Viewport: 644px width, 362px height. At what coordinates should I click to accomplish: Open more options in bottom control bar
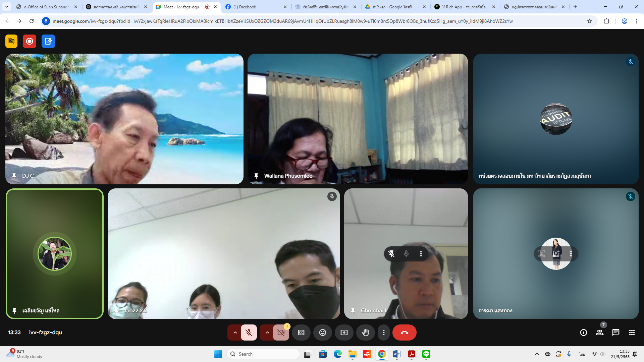(384, 333)
